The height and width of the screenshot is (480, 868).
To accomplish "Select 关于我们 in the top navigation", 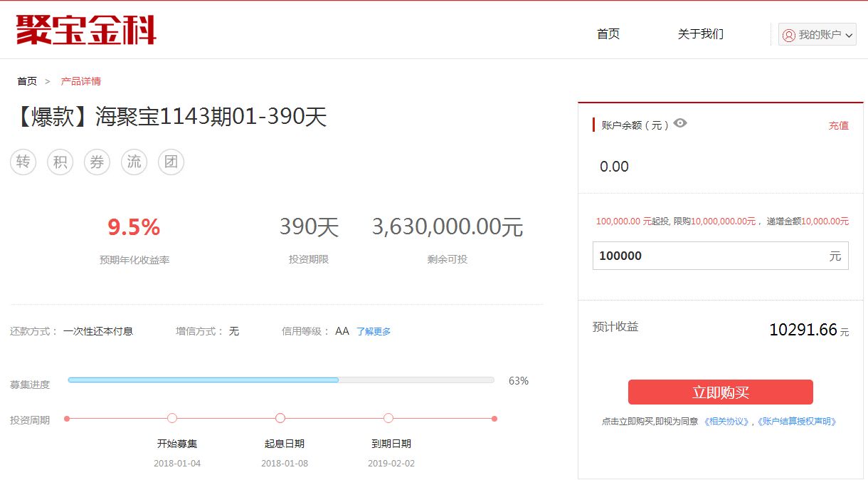I will (700, 33).
